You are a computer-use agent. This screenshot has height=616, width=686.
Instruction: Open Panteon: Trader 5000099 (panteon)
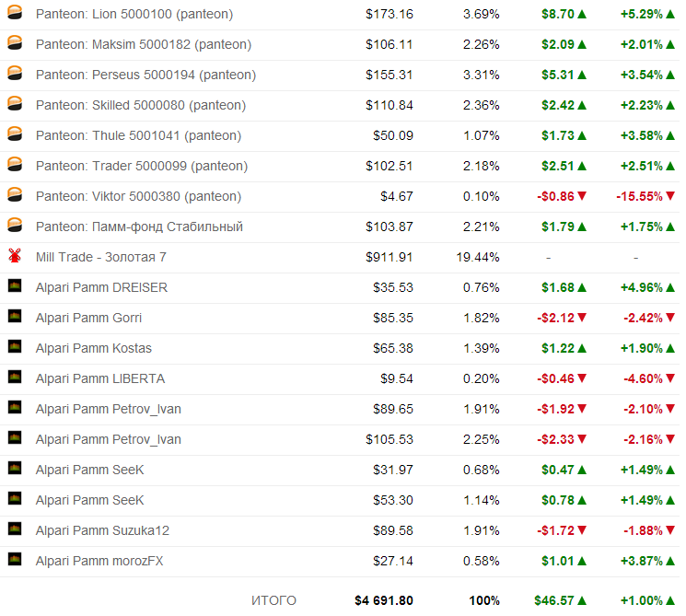point(142,167)
